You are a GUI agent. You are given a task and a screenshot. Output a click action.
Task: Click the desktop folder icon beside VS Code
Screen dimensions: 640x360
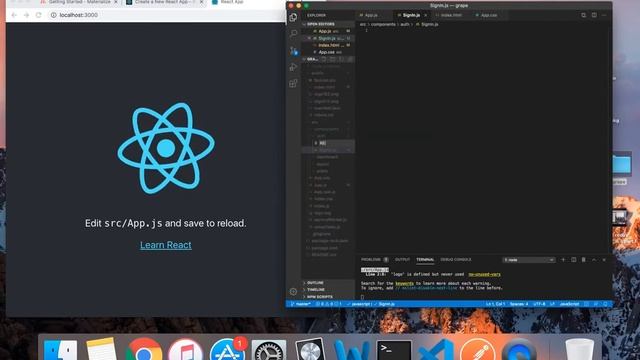(x=622, y=164)
